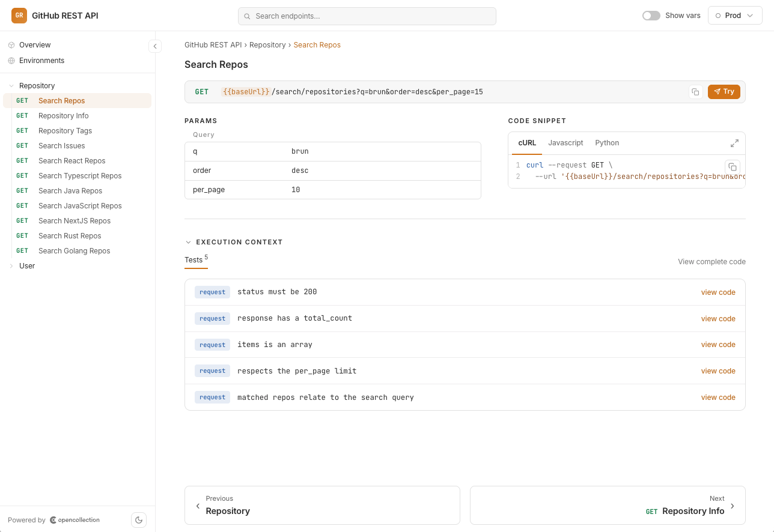
Task: Collapse the Execution Context section
Action: pos(189,242)
